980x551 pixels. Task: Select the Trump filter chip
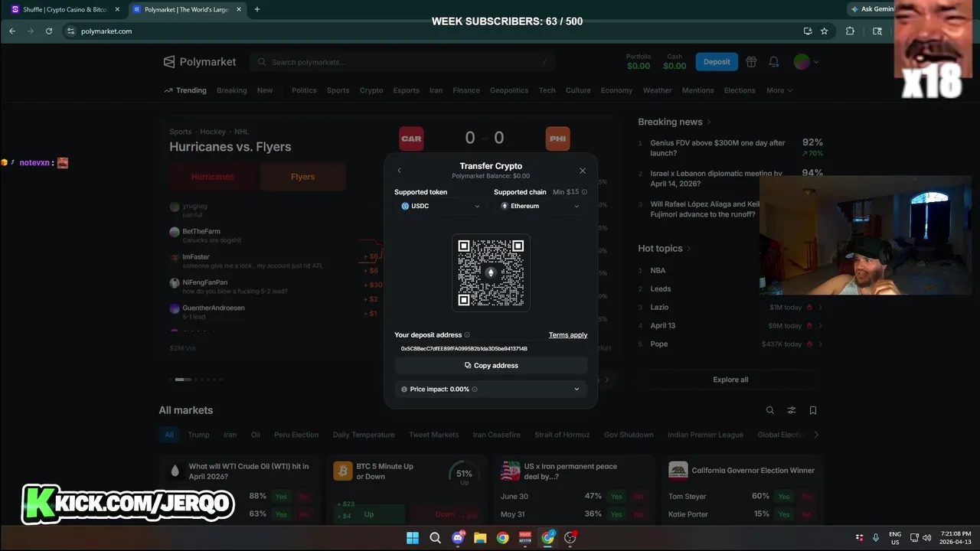coord(198,435)
